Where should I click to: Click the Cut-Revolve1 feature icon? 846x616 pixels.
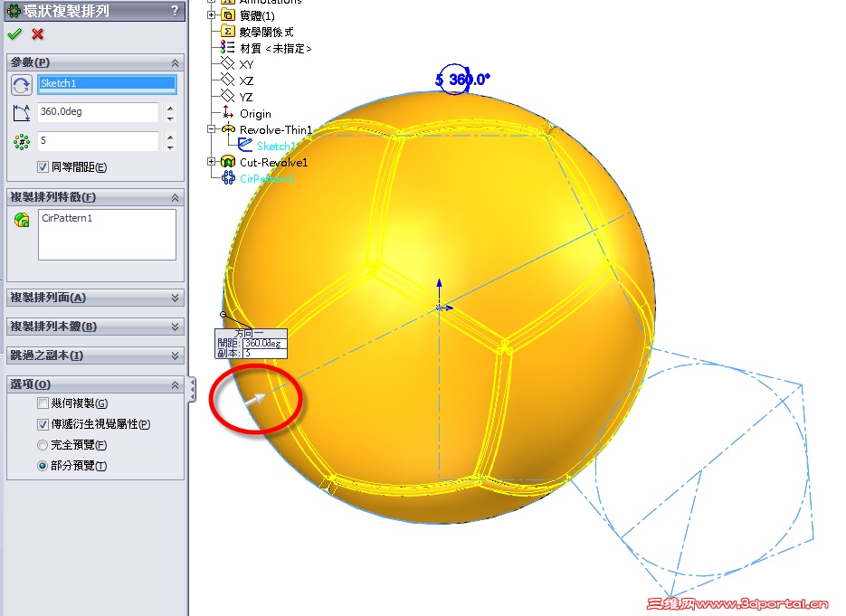click(228, 161)
